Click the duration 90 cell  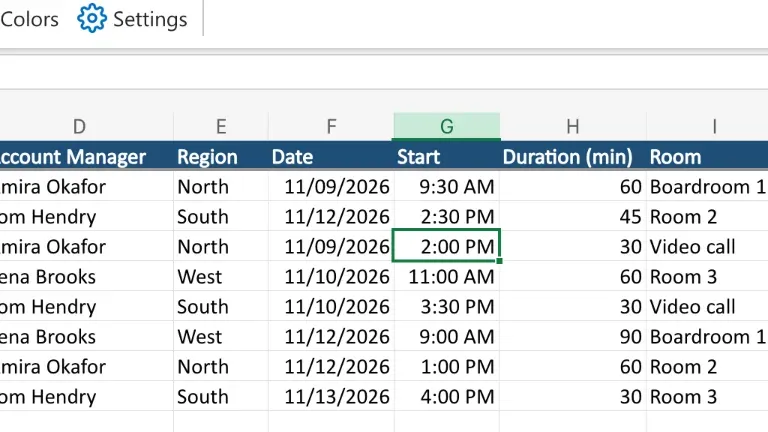(x=573, y=336)
